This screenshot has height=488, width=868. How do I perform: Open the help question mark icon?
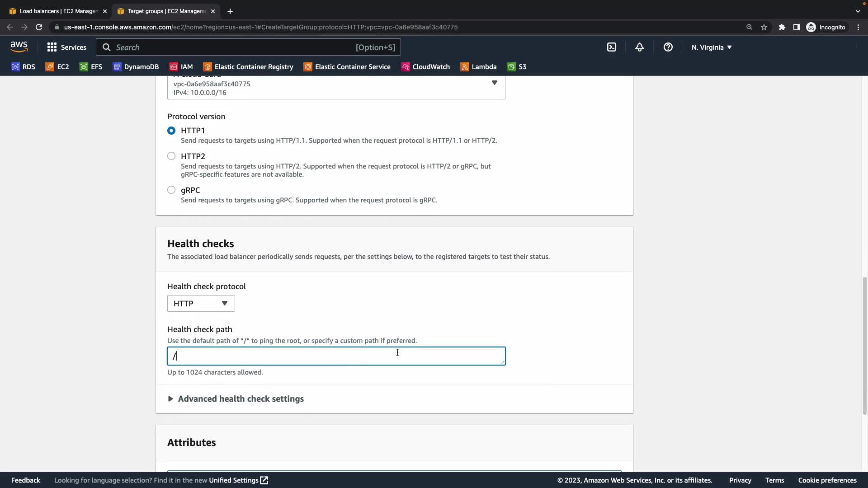pos(668,47)
